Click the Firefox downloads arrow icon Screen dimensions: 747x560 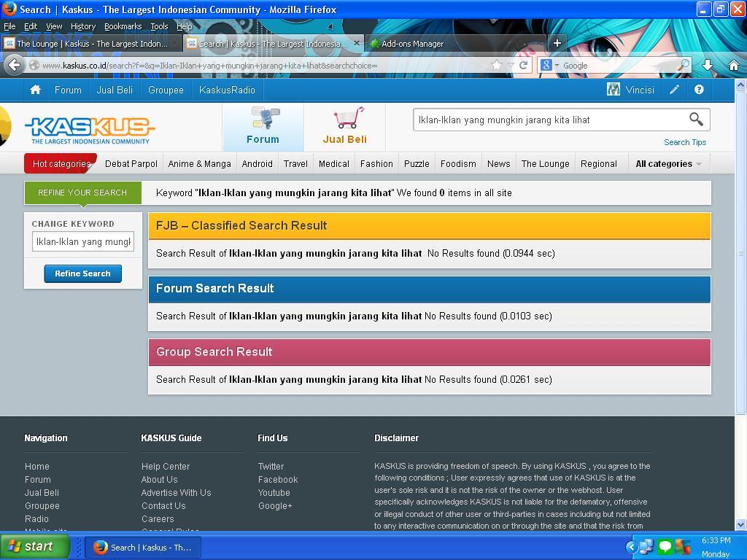[x=708, y=65]
